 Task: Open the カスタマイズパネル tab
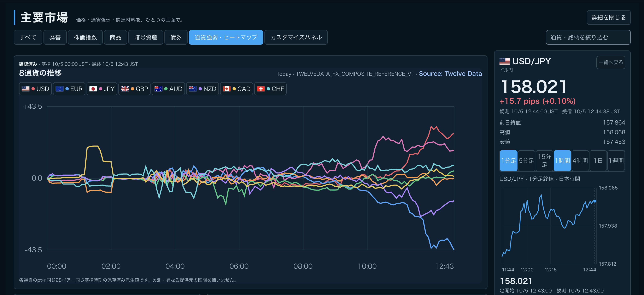pos(296,37)
